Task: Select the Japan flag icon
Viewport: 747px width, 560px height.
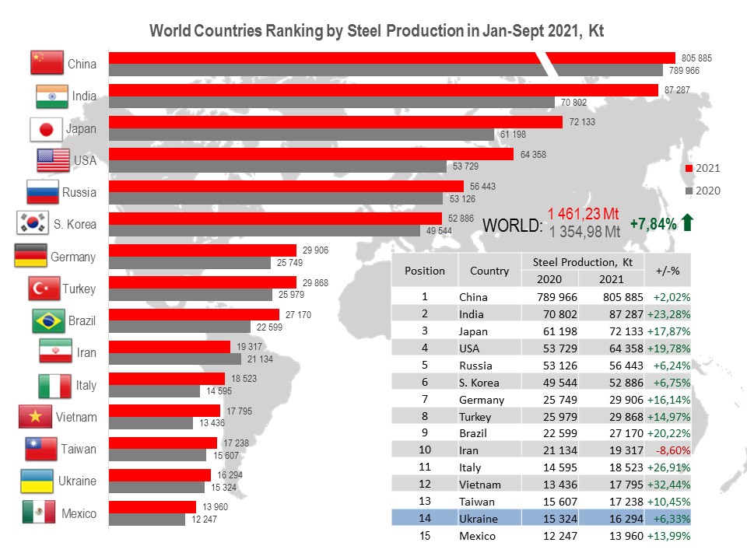Action: [45, 128]
